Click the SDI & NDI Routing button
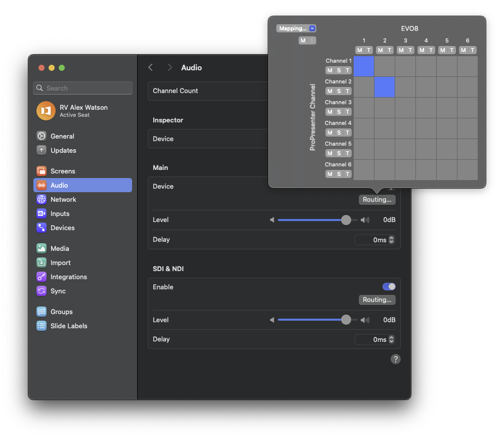The width and height of the screenshot is (504, 437). point(377,300)
